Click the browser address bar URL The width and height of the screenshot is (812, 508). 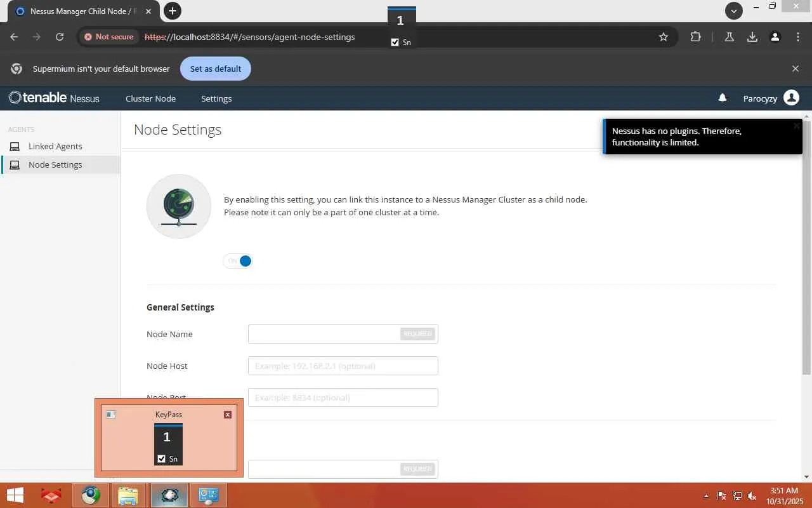pyautogui.click(x=249, y=37)
